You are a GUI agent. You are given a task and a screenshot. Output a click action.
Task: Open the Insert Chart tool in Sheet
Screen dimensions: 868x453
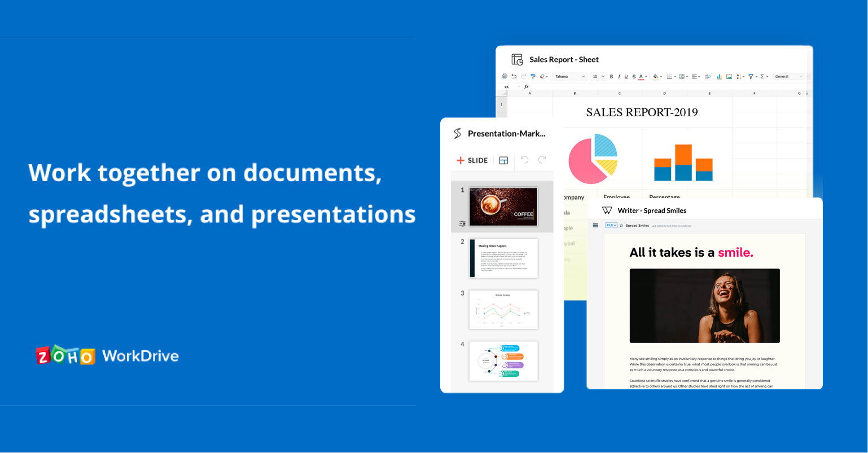click(719, 76)
